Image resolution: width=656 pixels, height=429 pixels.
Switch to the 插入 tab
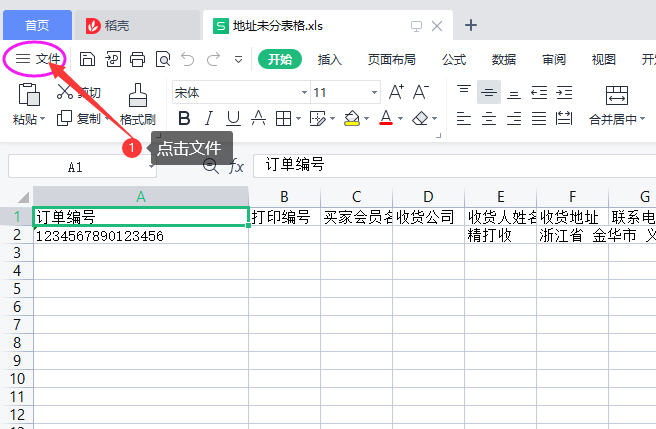[330, 59]
